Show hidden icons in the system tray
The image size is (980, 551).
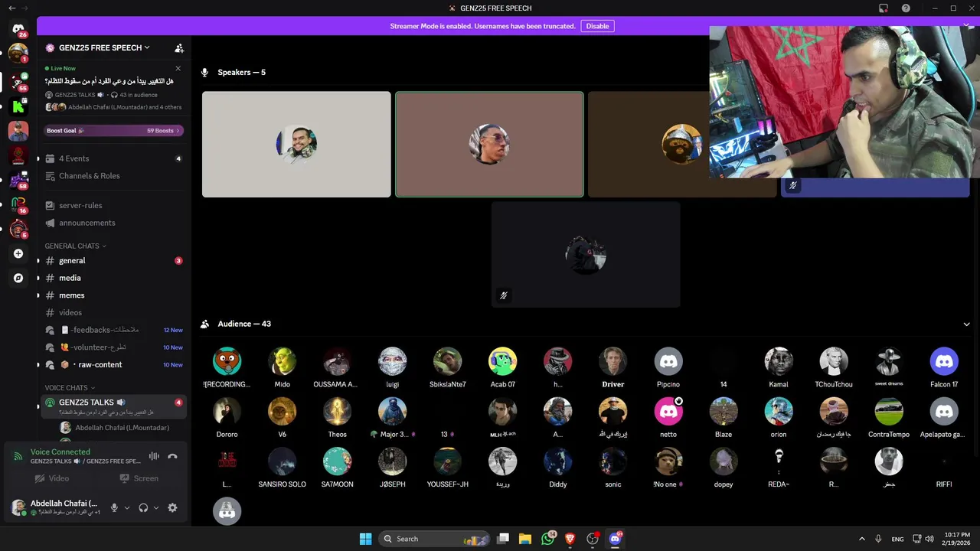pyautogui.click(x=861, y=539)
